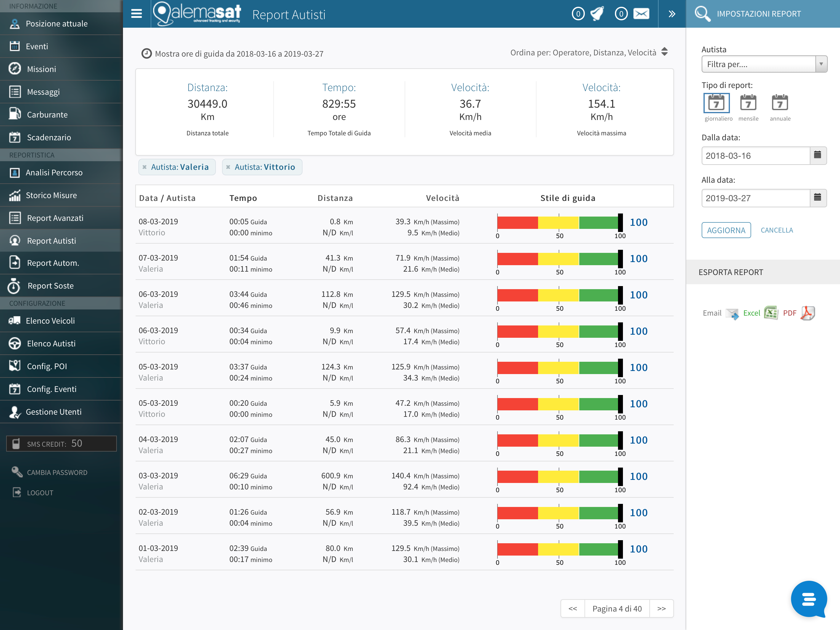The image size is (840, 630).
Task: Open alarm notifications bell icon
Action: click(597, 14)
